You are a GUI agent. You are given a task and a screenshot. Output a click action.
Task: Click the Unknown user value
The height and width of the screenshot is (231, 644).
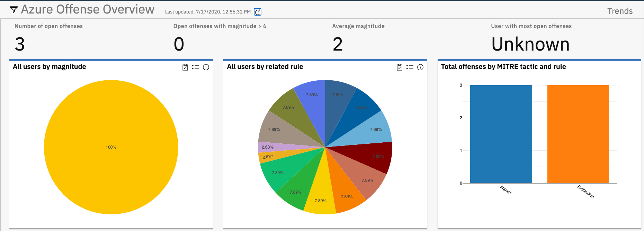[x=530, y=44]
